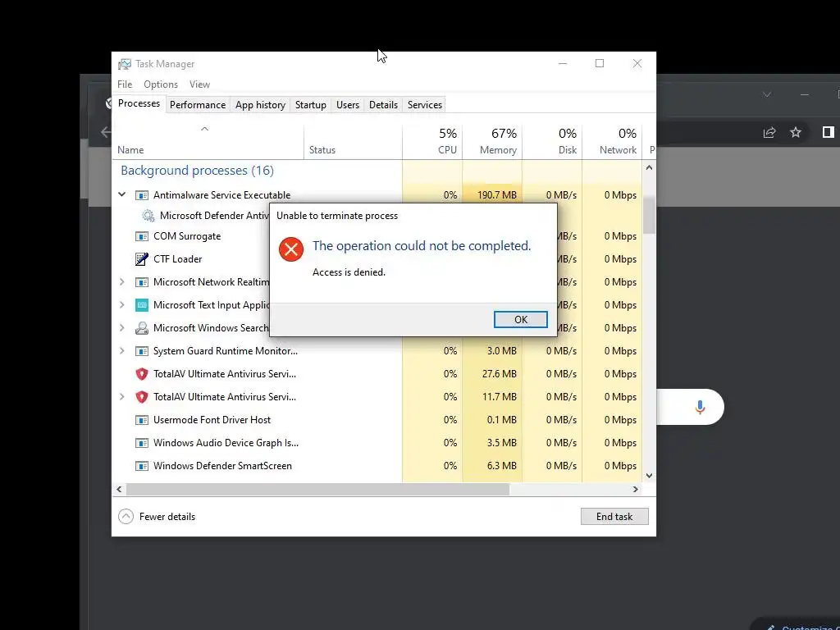The image size is (840, 630).
Task: Expand the second TotalAV Ultimate Antivirus row
Action: click(122, 397)
